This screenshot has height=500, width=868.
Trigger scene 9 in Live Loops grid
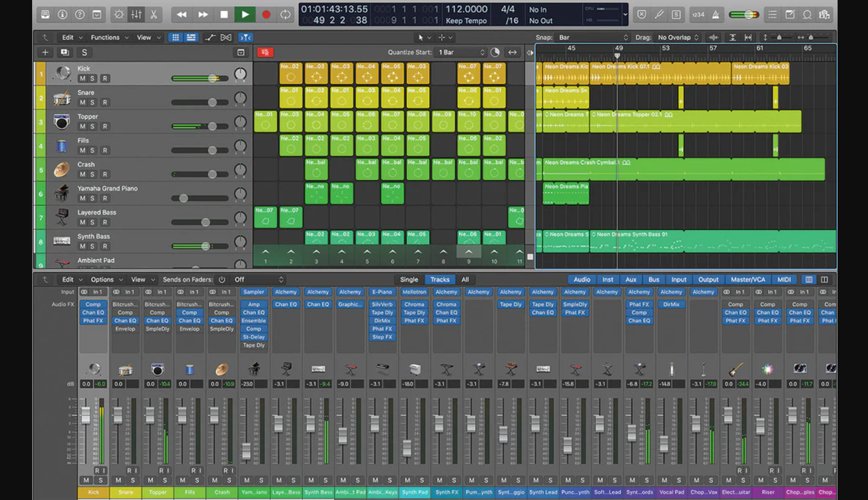469,252
